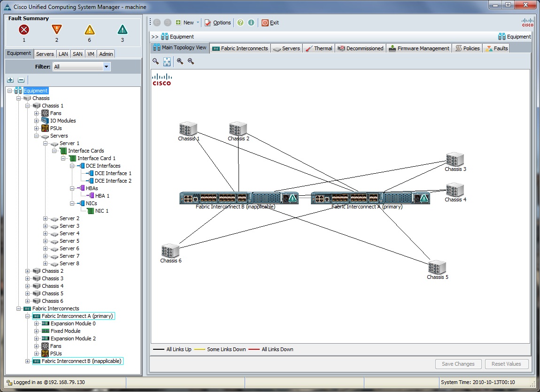The width and height of the screenshot is (540, 392).
Task: Select the Chassis 5 node in topology
Action: coord(437,268)
